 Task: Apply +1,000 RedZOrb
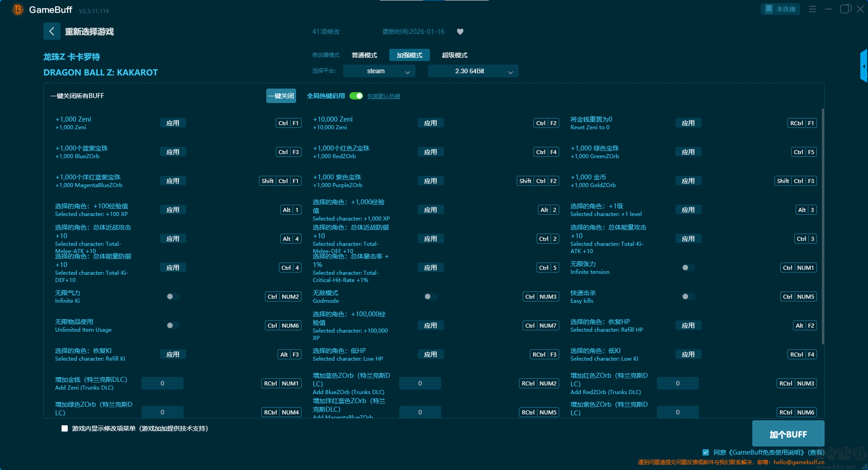[430, 152]
